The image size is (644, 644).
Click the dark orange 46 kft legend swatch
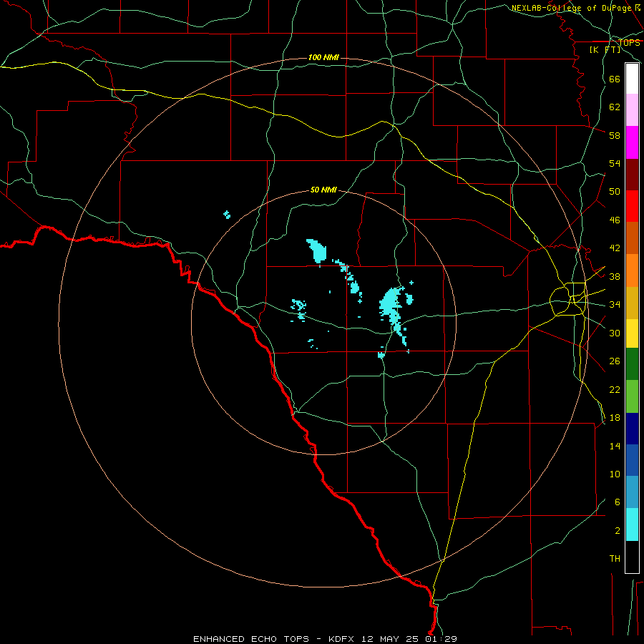point(632,238)
